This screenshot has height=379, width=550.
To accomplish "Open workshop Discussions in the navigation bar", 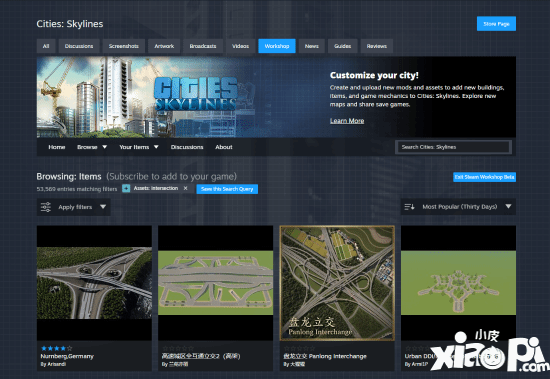I will [x=187, y=147].
